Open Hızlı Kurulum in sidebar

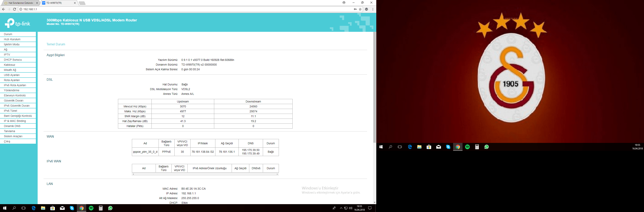12,39
